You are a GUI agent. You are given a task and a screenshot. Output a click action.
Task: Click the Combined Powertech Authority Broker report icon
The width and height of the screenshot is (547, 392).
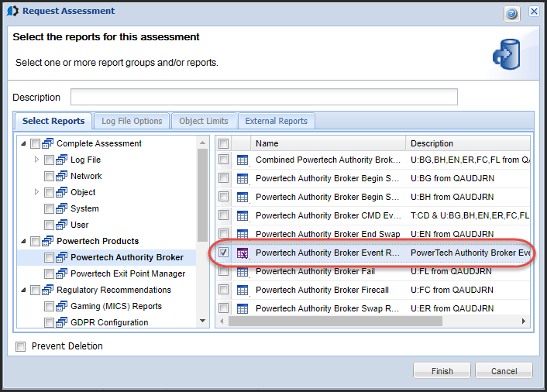pos(242,160)
